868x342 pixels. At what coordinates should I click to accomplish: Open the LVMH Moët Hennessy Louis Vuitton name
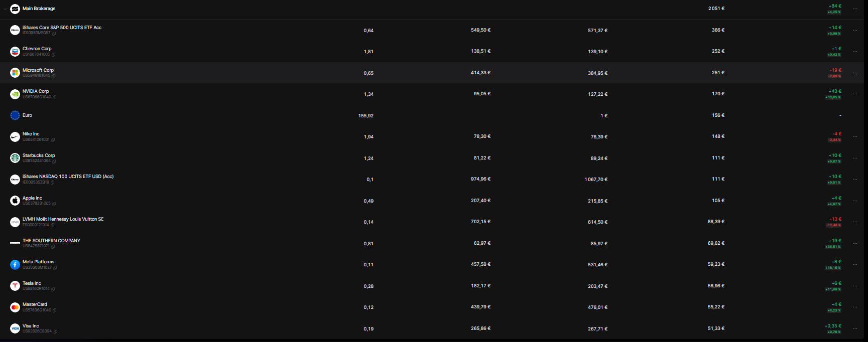(x=63, y=219)
